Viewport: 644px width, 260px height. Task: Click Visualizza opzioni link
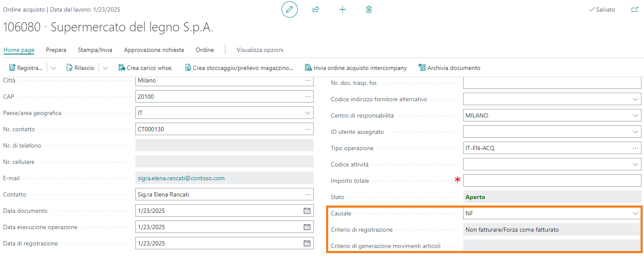[x=260, y=50]
